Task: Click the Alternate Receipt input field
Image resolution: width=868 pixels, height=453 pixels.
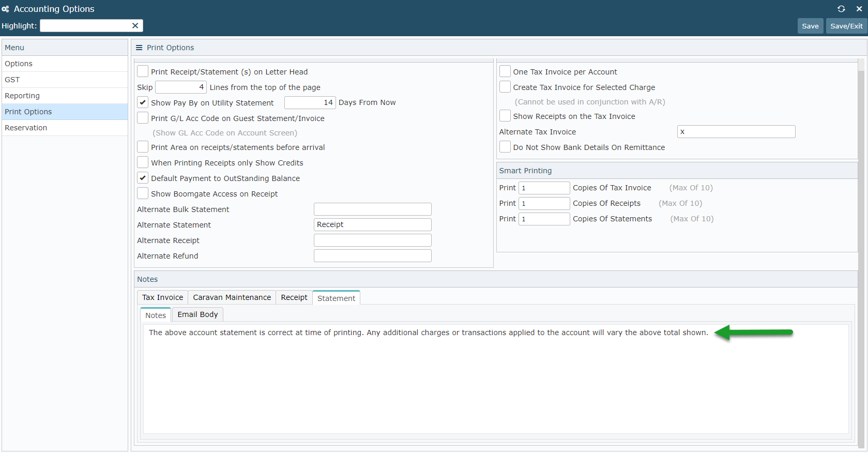Action: [x=372, y=240]
